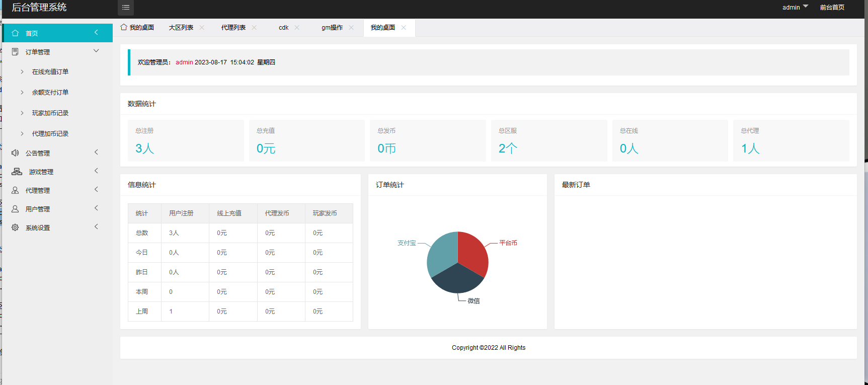Open 玩家加币记录 in the sidebar
Viewport: 868px width, 385px height.
click(50, 113)
